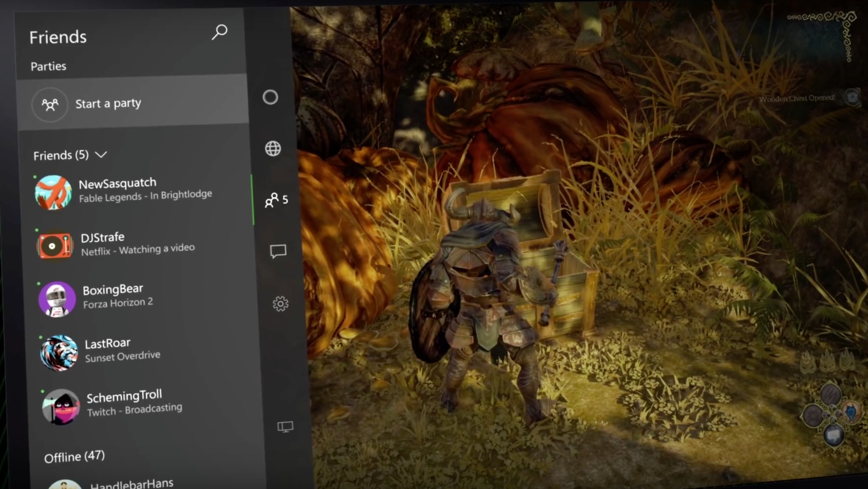Click the armored horned knight character

[x=484, y=306]
